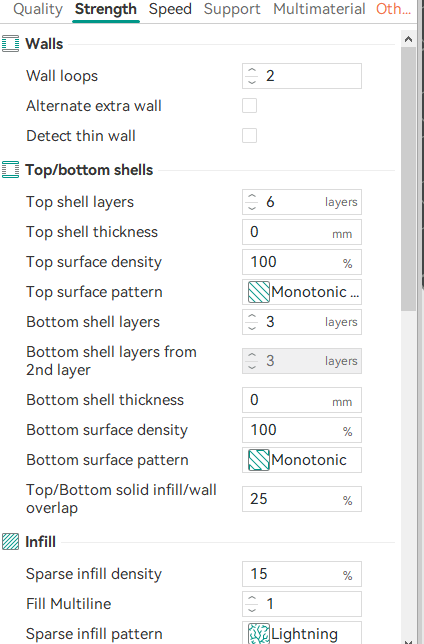Click the Bottom shell thickness label
This screenshot has width=424, height=644.
pyautogui.click(x=105, y=400)
